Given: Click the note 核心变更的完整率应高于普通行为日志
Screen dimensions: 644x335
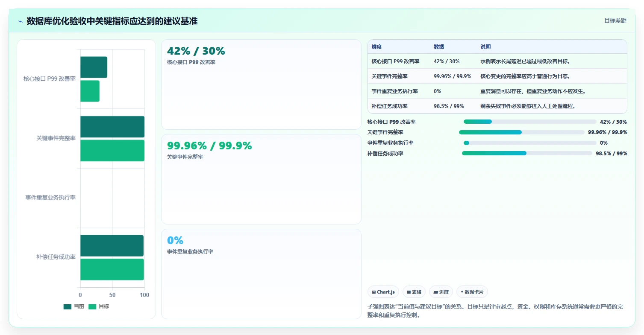Looking at the screenshot, I should tap(525, 76).
